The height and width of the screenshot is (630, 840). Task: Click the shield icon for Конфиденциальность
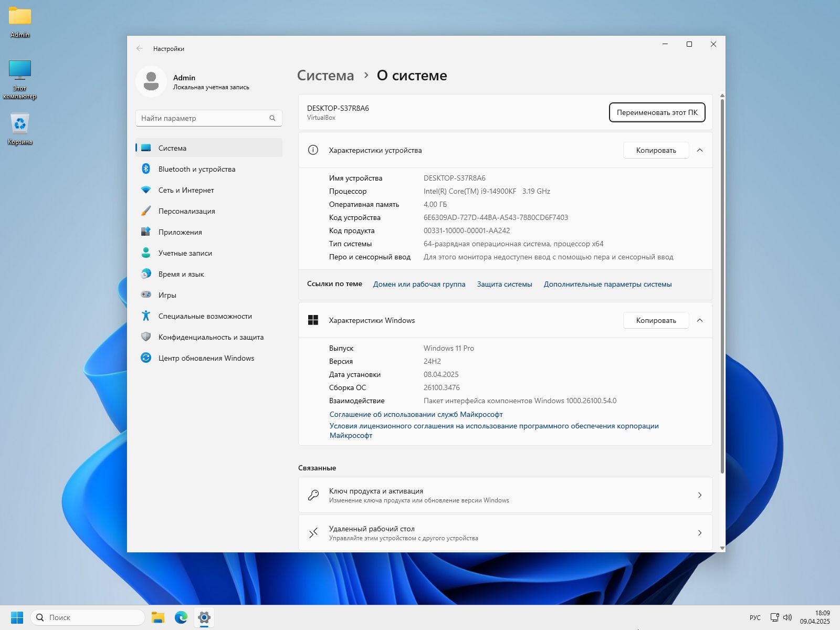pos(146,337)
